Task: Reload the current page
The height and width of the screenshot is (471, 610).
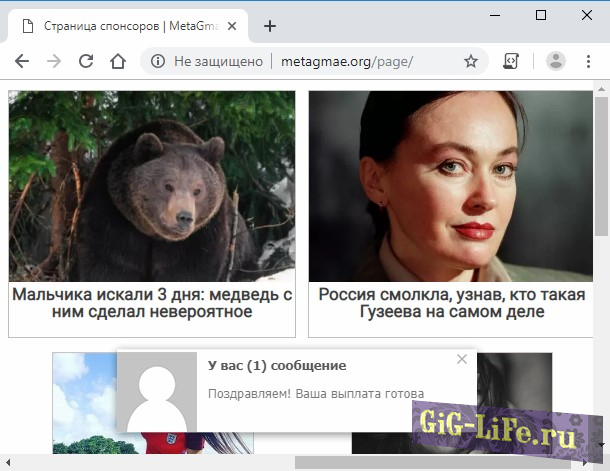Action: (x=86, y=61)
